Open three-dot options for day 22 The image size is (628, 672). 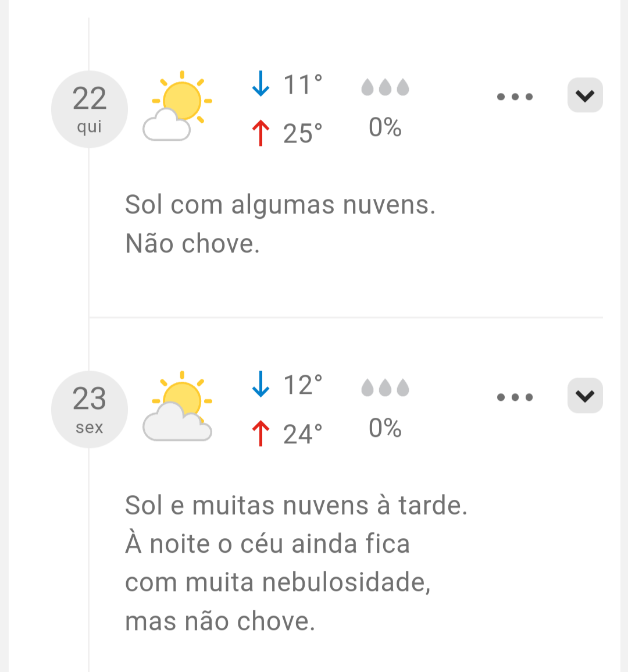515,97
